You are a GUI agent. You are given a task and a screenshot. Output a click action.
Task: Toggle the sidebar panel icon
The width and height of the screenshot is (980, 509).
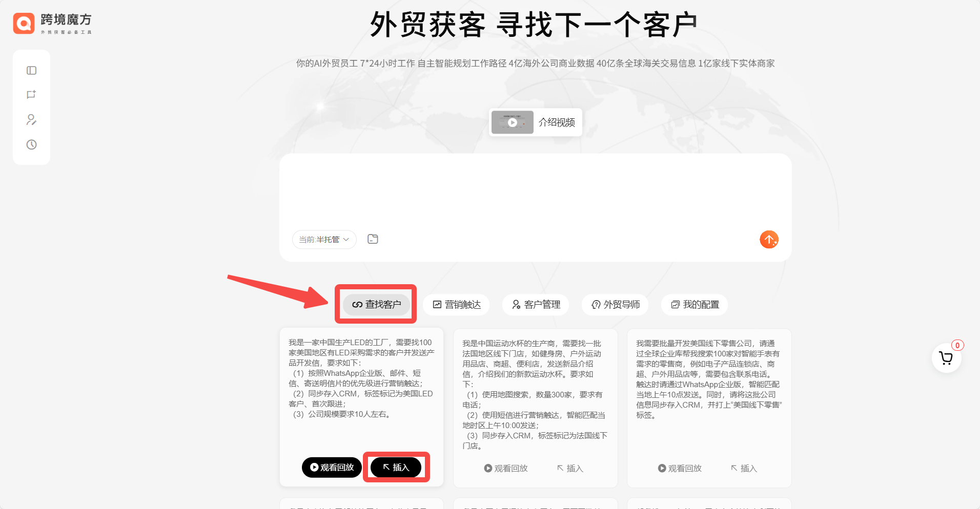(31, 71)
